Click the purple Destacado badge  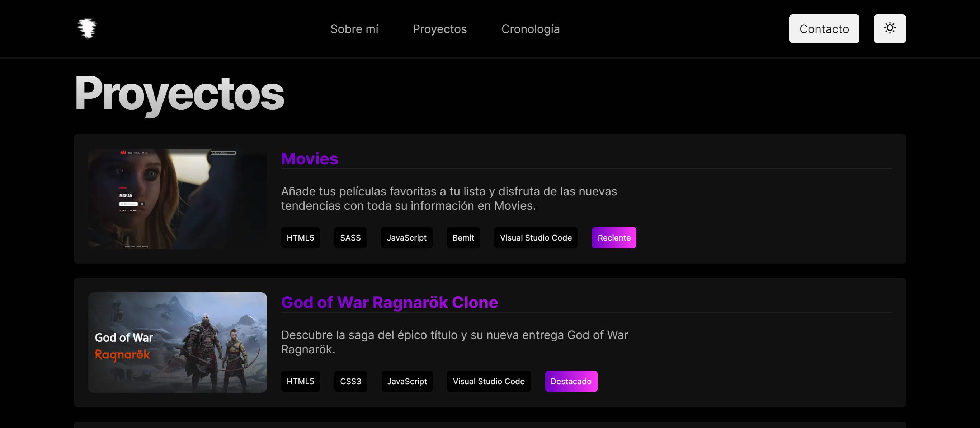(571, 381)
